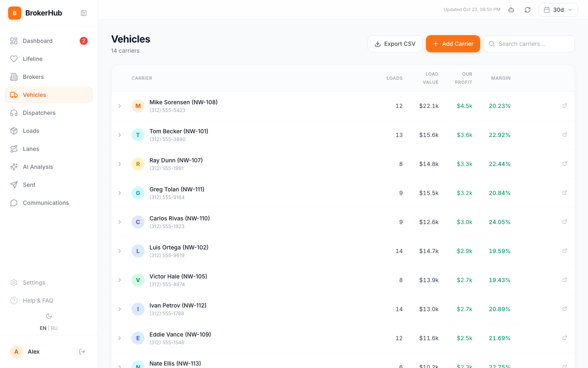588x368 pixels.
Task: Open the 30d date range dropdown
Action: click(558, 10)
